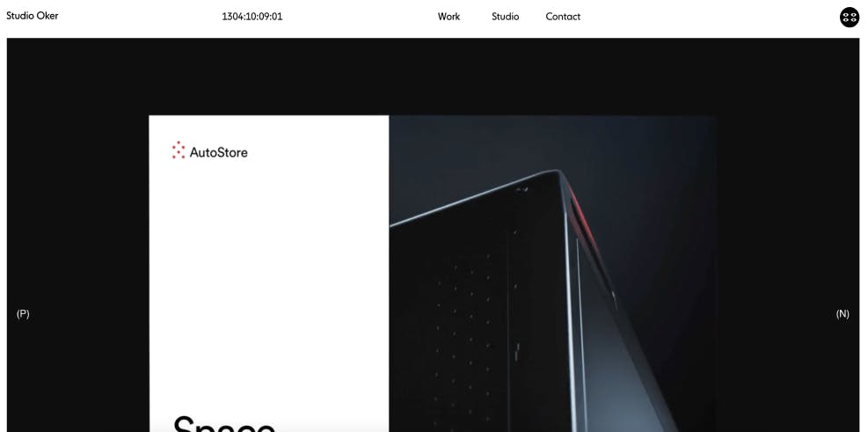
Task: Advance to next project via (N)
Action: pyautogui.click(x=842, y=313)
